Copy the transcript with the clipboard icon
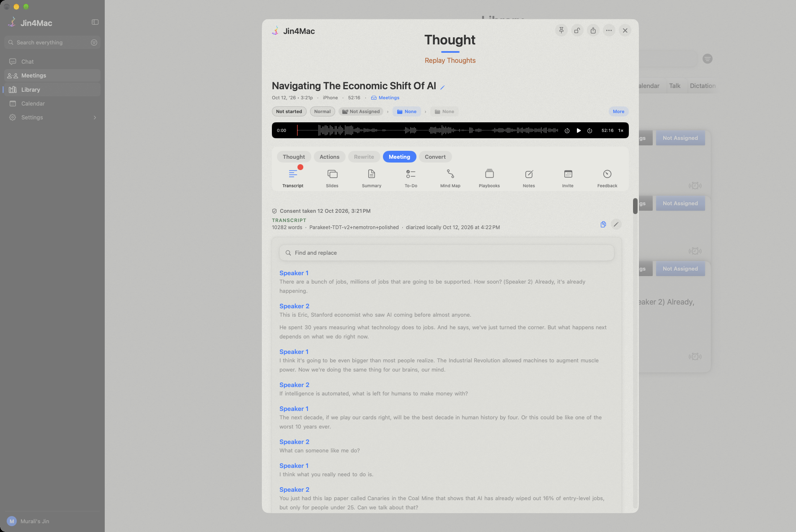796x532 pixels. click(603, 225)
